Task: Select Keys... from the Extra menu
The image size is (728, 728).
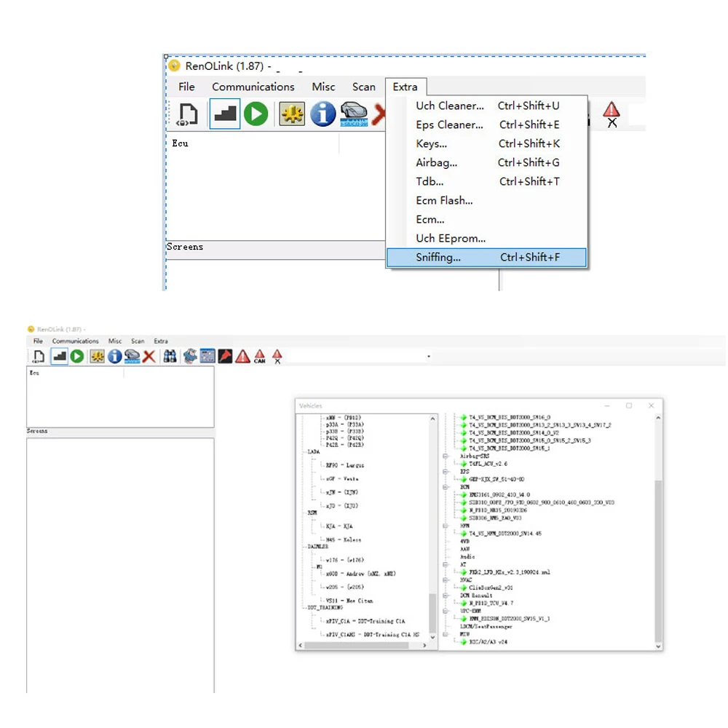Action: pos(486,144)
